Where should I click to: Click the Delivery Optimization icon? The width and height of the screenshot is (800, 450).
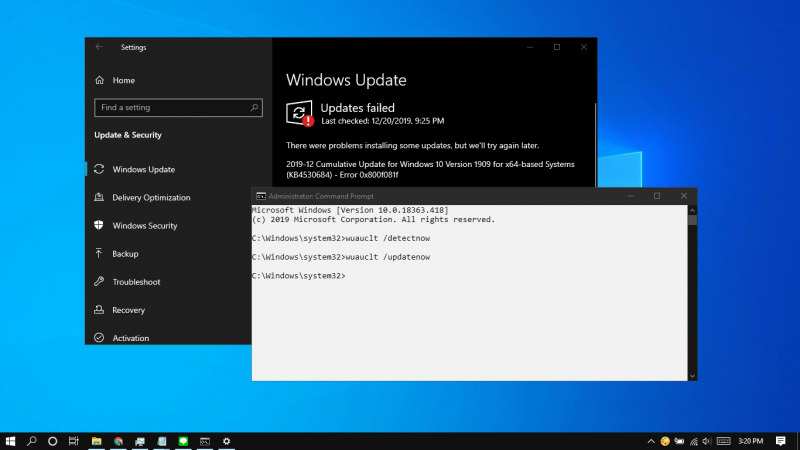[99, 197]
